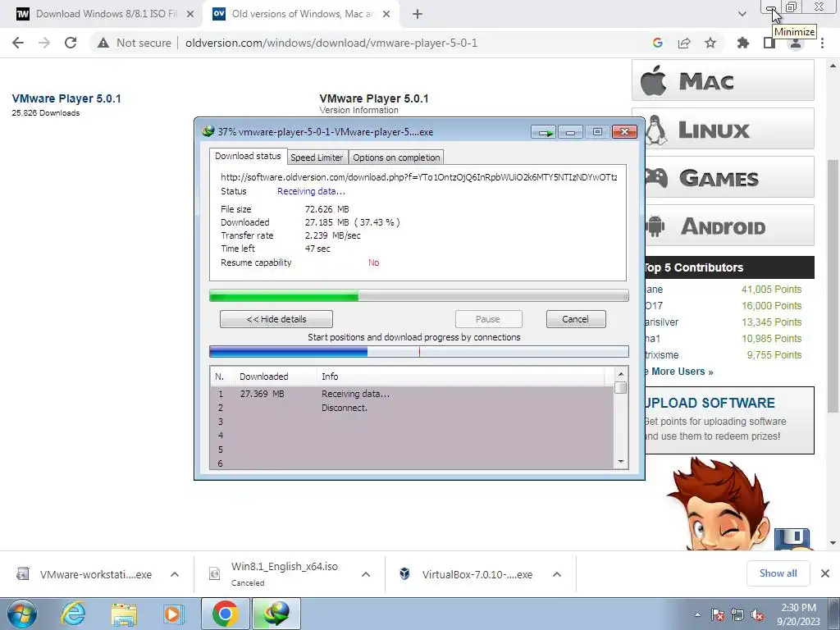Open the Google icon in the address bar
This screenshot has width=840, height=630.
tap(658, 43)
